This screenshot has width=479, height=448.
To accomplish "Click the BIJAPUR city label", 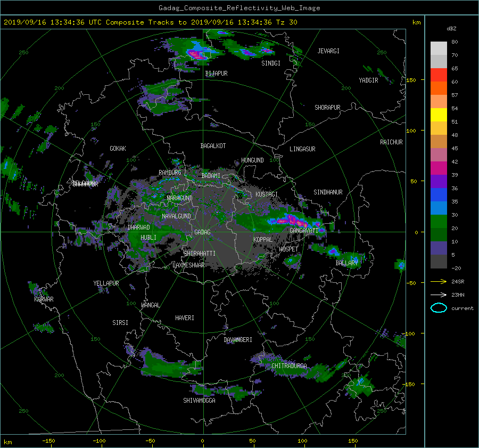I will [216, 74].
